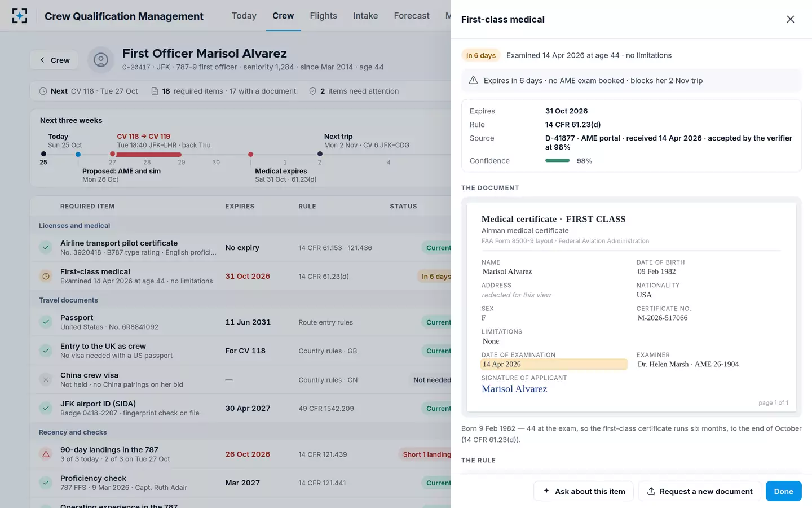Click the document icon beside 18 required items
The image size is (812, 508).
point(155,91)
